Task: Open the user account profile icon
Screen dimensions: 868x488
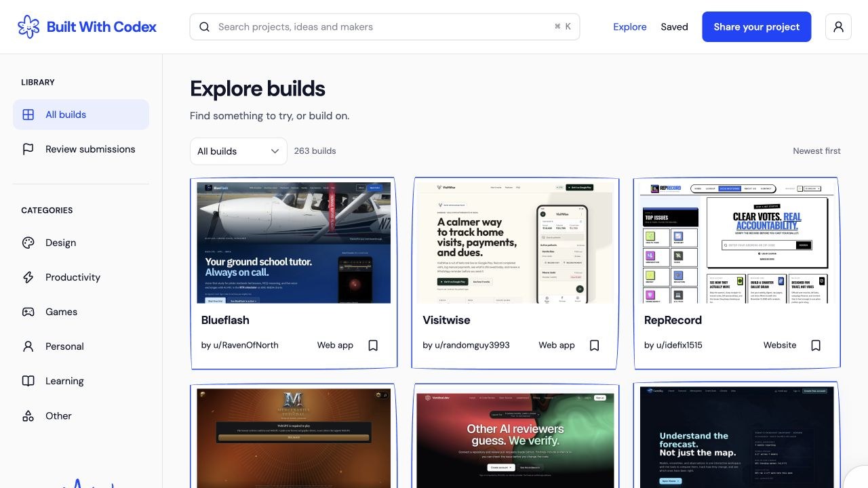Action: [838, 27]
